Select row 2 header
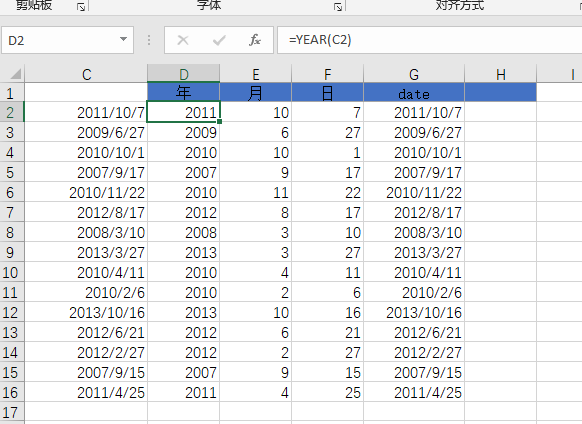The height and width of the screenshot is (424, 582). tap(12, 112)
